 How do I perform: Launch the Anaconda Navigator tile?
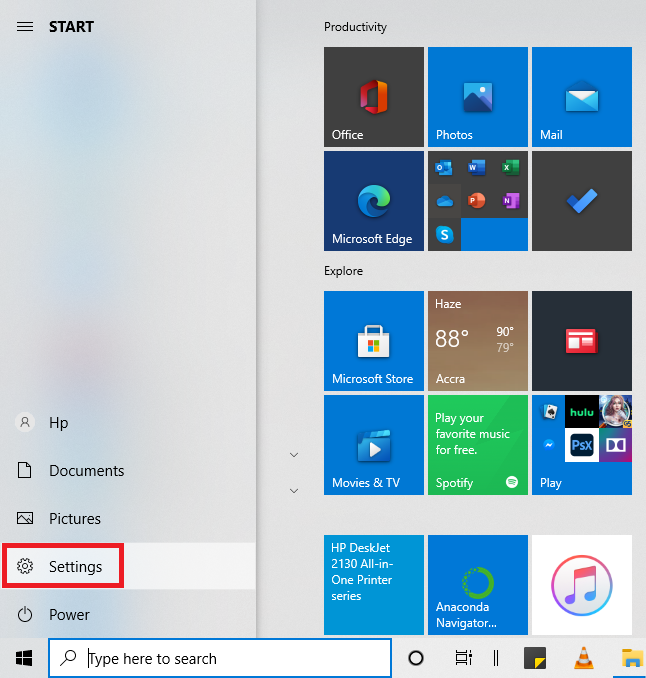[x=478, y=585]
